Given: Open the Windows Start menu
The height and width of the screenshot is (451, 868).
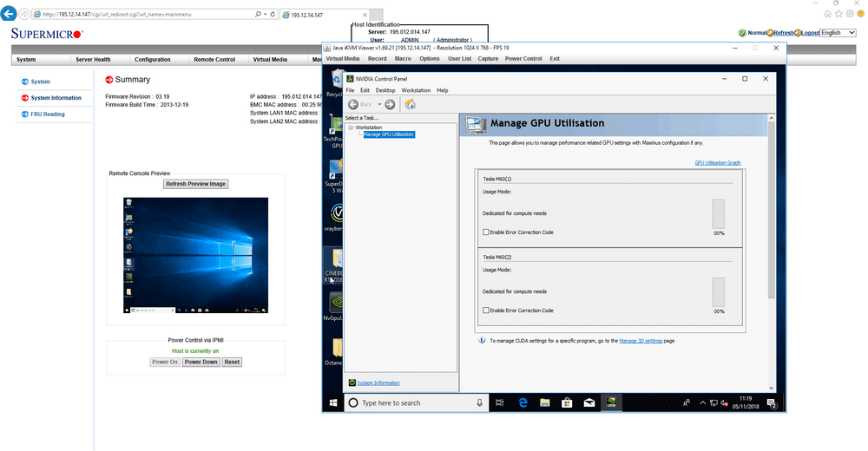Looking at the screenshot, I should pyautogui.click(x=333, y=402).
